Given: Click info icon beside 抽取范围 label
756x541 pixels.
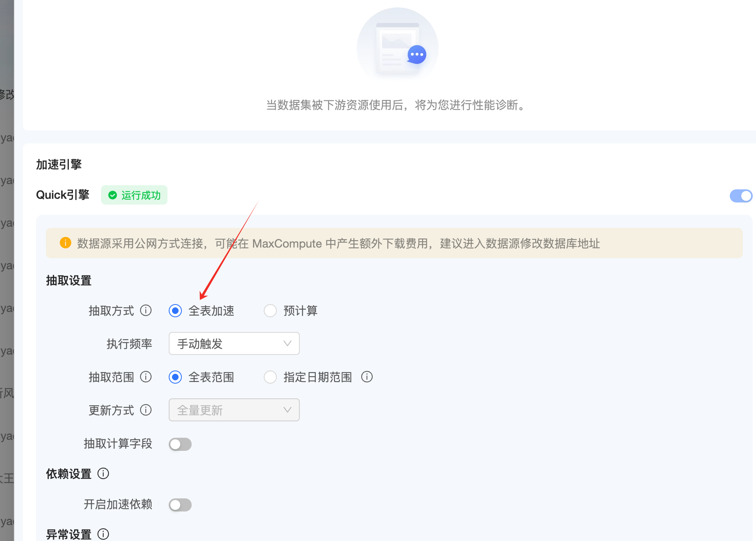Looking at the screenshot, I should [146, 377].
